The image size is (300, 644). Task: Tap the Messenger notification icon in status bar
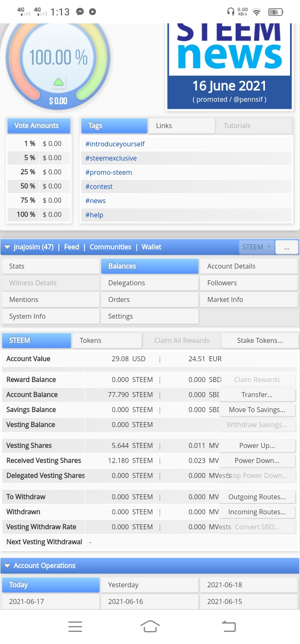click(80, 12)
